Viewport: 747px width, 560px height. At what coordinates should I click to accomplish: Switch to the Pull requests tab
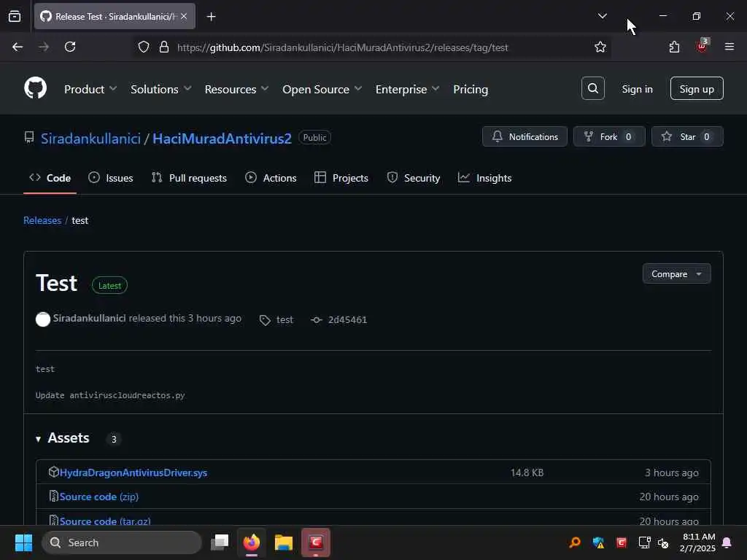pyautogui.click(x=189, y=178)
